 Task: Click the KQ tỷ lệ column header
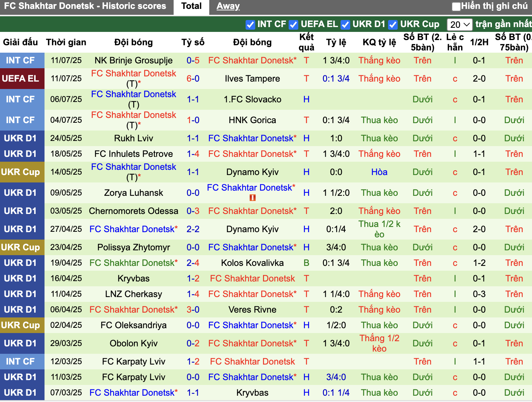tap(379, 42)
